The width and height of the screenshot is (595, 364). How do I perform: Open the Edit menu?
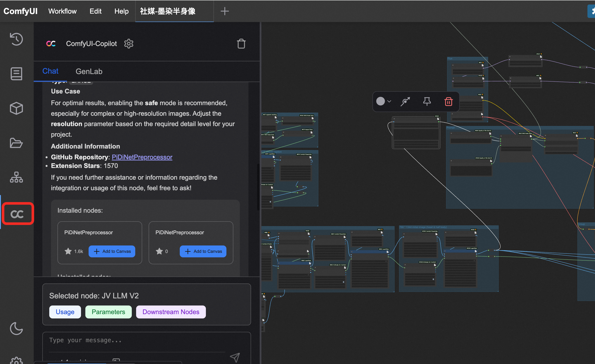point(95,11)
